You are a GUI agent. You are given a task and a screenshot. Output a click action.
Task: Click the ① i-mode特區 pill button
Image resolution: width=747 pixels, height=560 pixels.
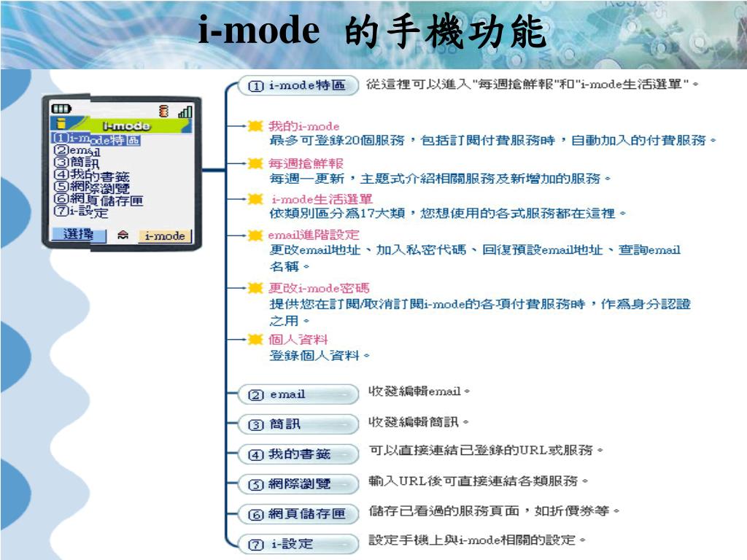[x=298, y=86]
